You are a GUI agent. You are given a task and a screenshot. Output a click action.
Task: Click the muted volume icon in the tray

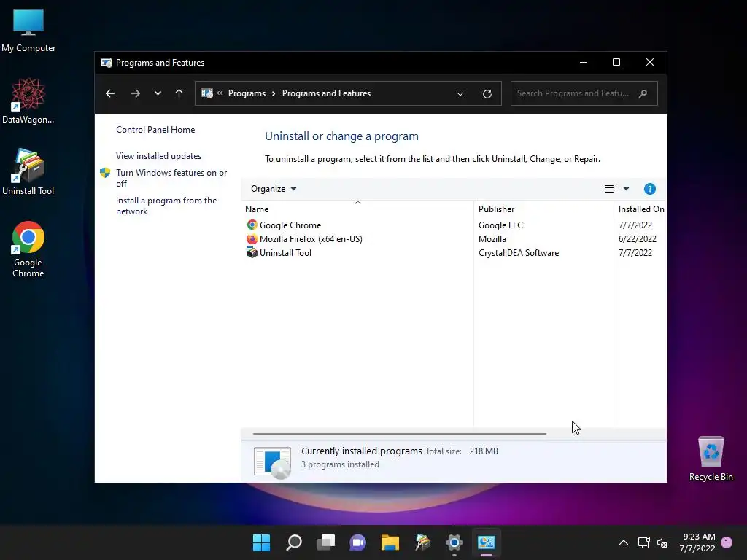point(662,542)
